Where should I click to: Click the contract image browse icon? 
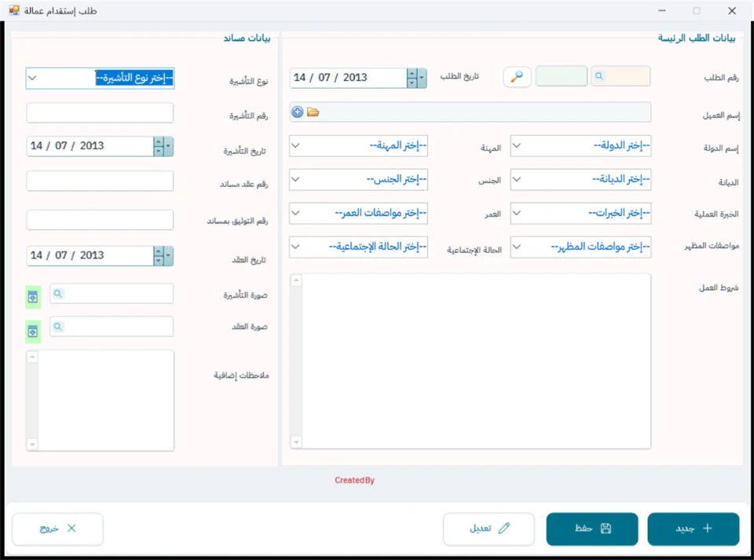coord(33,331)
